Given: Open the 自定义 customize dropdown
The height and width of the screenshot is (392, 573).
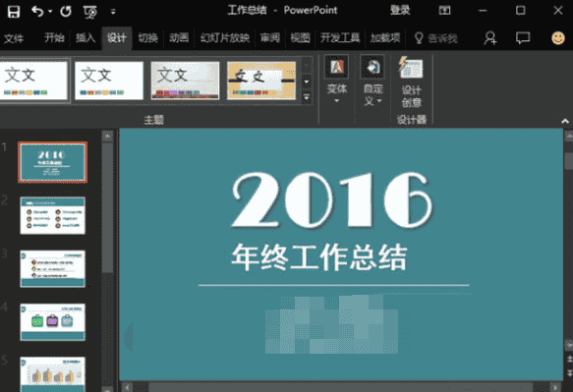Looking at the screenshot, I should [372, 81].
